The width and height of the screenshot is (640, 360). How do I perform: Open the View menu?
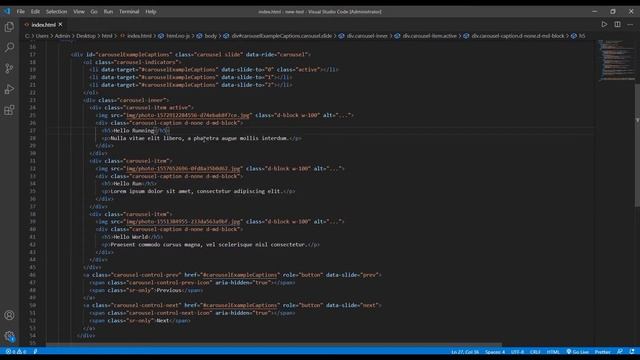[79, 12]
